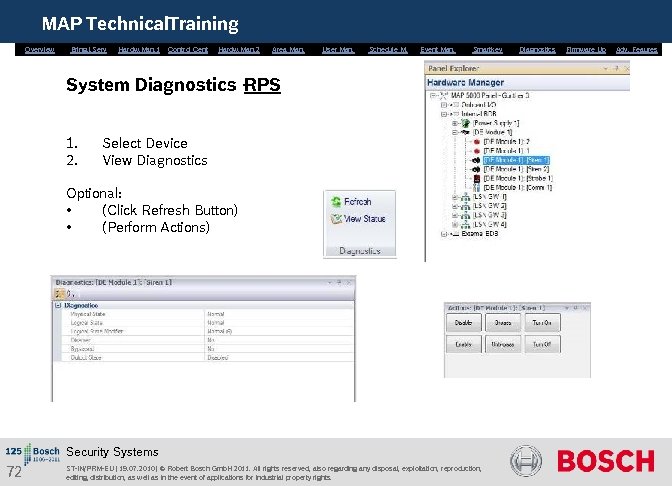Expand the Onboard I/O tree node
Screen dimensions: 672x486
[444, 105]
